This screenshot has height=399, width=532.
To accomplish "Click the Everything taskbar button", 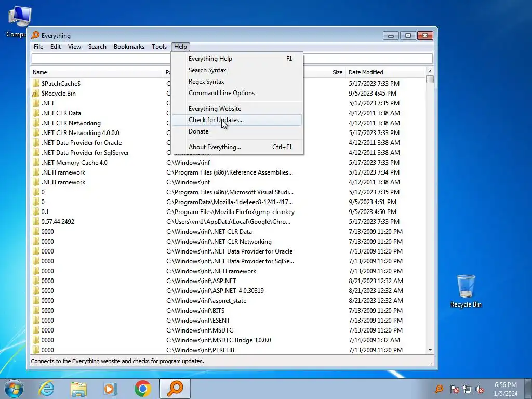I will [x=175, y=389].
